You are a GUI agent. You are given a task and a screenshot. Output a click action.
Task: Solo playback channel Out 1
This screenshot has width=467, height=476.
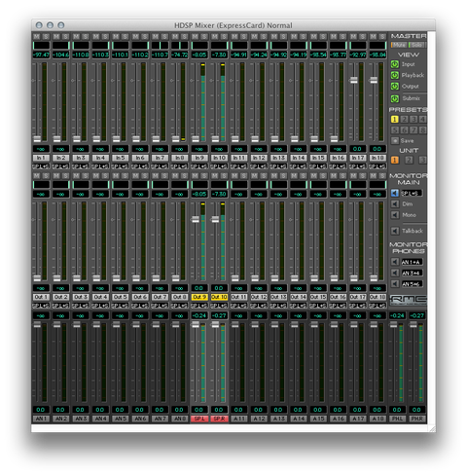point(46,175)
